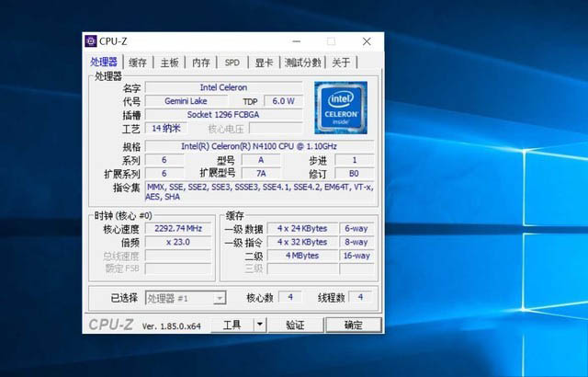Click the 16-way associativity value
Viewport: 588px width, 377px height.
coord(356,256)
